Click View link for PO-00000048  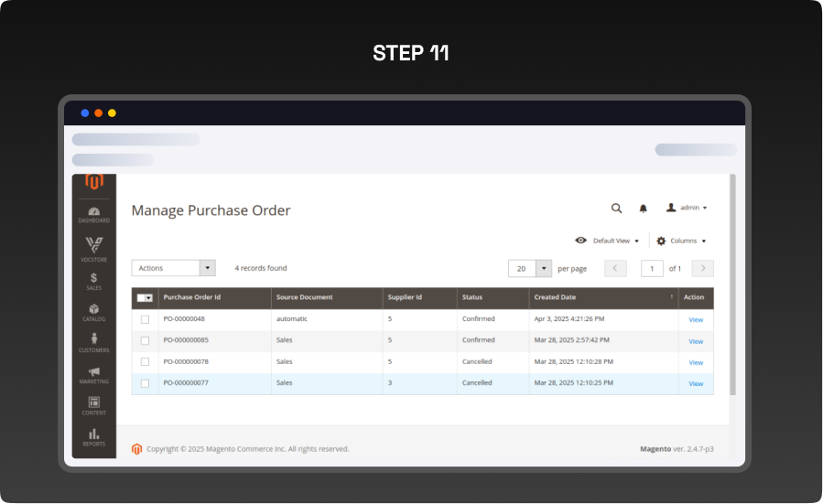696,319
